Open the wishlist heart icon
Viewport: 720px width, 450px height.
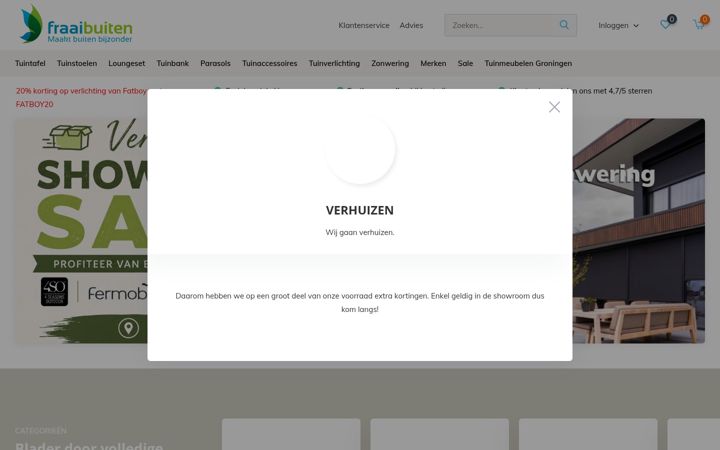pos(665,24)
